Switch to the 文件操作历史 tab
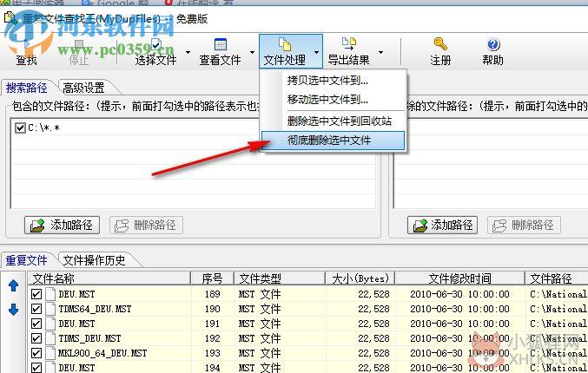 coord(94,260)
